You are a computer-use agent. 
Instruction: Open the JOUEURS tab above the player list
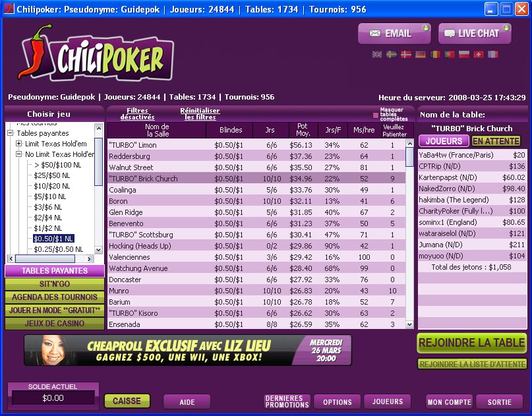tap(444, 141)
